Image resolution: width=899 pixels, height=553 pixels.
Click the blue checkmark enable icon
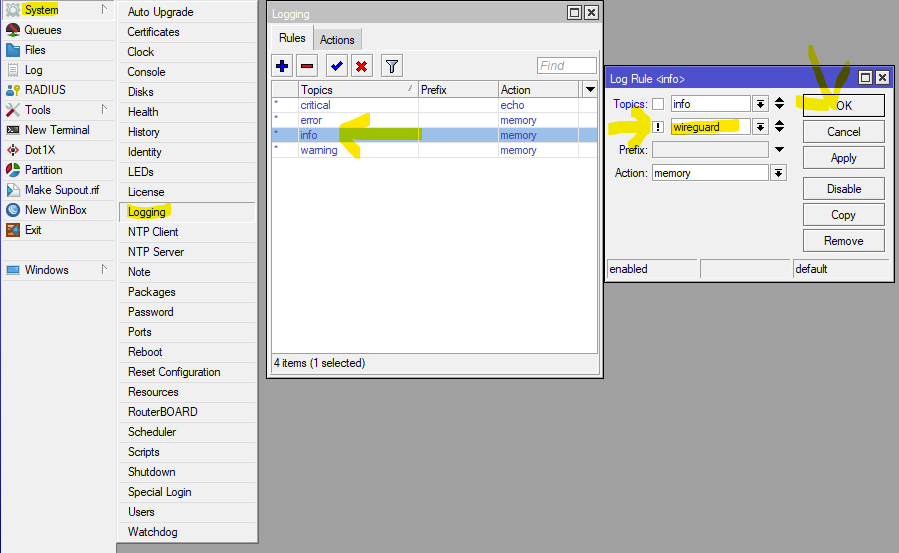pyautogui.click(x=337, y=66)
